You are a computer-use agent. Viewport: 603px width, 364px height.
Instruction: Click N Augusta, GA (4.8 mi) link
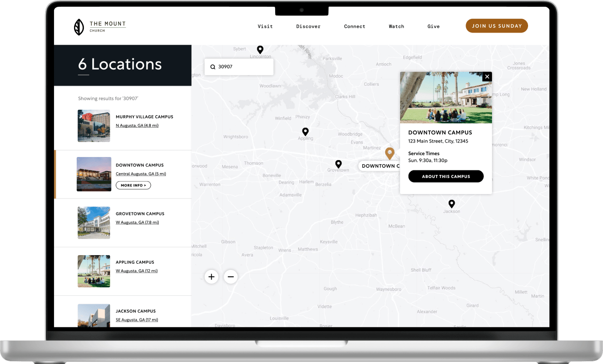[137, 125]
